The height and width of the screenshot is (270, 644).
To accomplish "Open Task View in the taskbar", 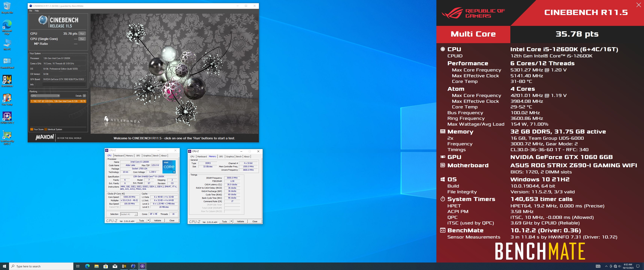I will [x=78, y=266].
